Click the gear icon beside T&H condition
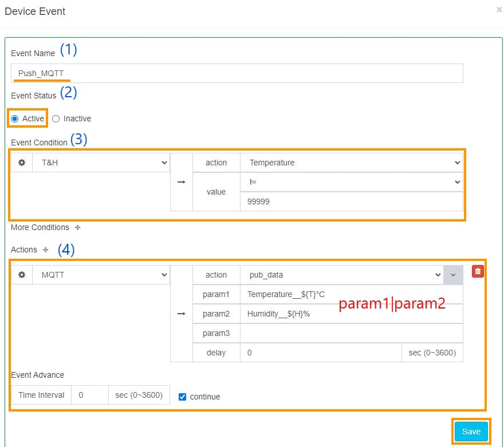Viewport: 504px width, 447px height. pos(22,163)
